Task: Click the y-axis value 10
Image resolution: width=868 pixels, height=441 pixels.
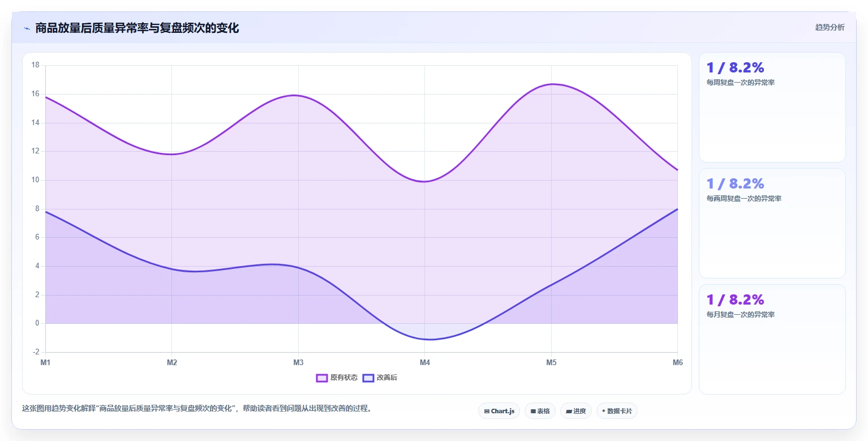Action: click(35, 180)
